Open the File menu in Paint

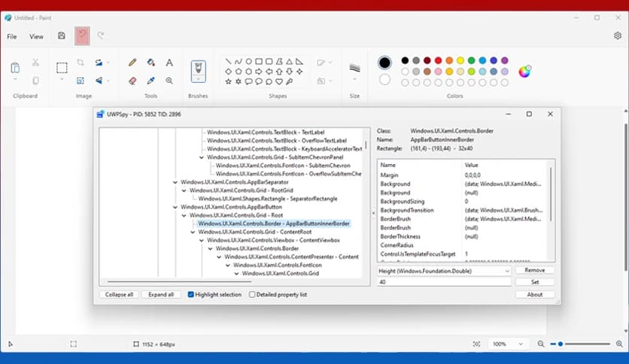tap(12, 37)
